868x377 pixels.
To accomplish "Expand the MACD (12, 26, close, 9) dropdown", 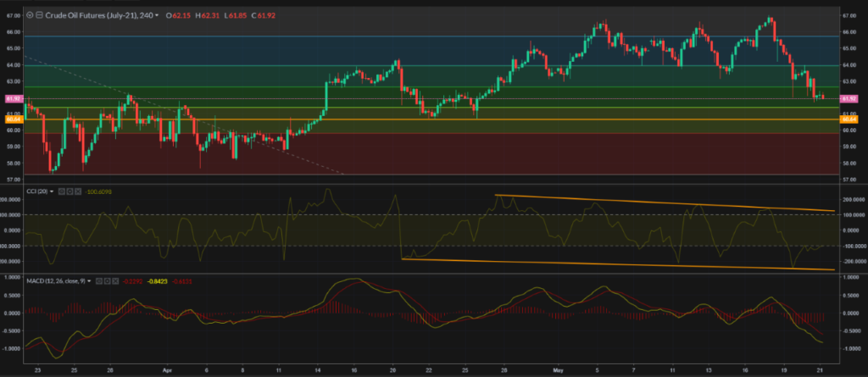I will 88,280.
